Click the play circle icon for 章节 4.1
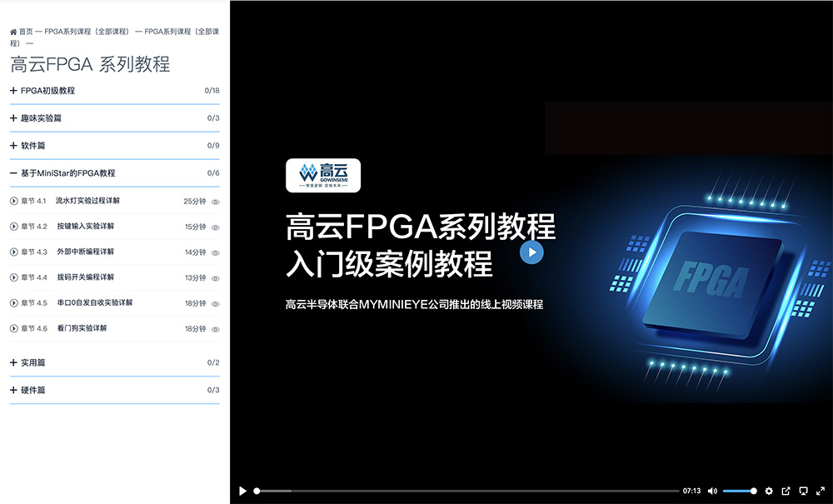The height and width of the screenshot is (504, 833). pos(14,202)
